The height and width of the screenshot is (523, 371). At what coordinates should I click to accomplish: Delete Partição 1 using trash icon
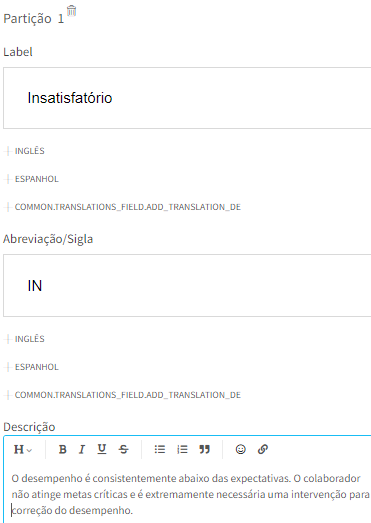tap(71, 11)
